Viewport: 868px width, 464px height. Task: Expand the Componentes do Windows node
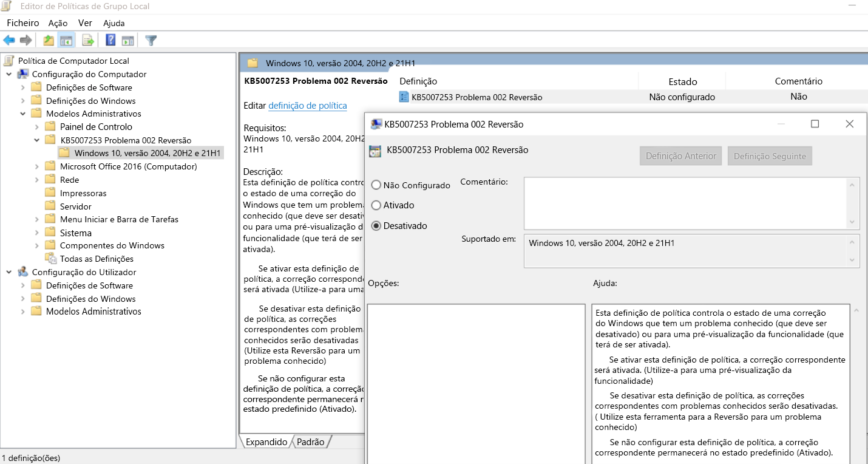pos(37,245)
